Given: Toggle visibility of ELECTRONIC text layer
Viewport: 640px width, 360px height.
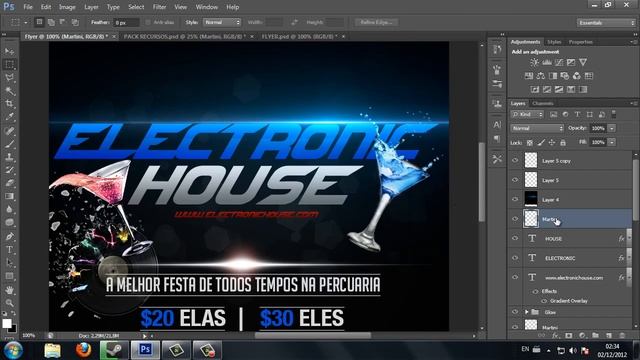Looking at the screenshot, I should pyautogui.click(x=515, y=258).
